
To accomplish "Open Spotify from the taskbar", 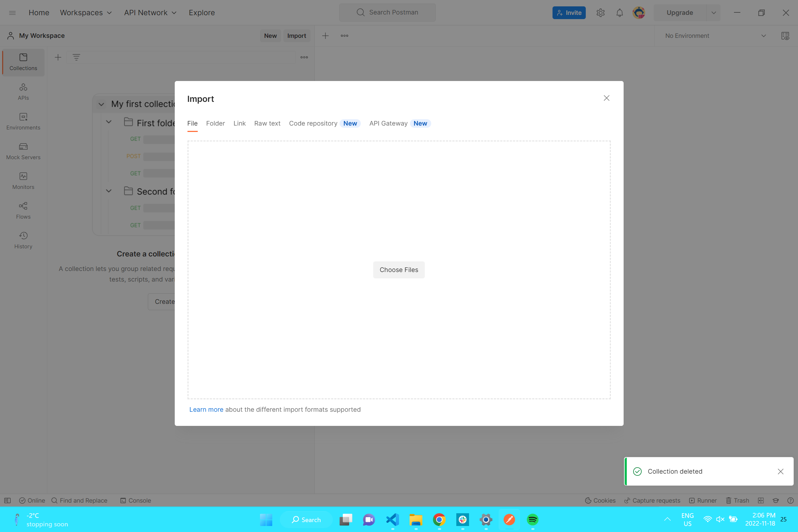I will pyautogui.click(x=532, y=519).
